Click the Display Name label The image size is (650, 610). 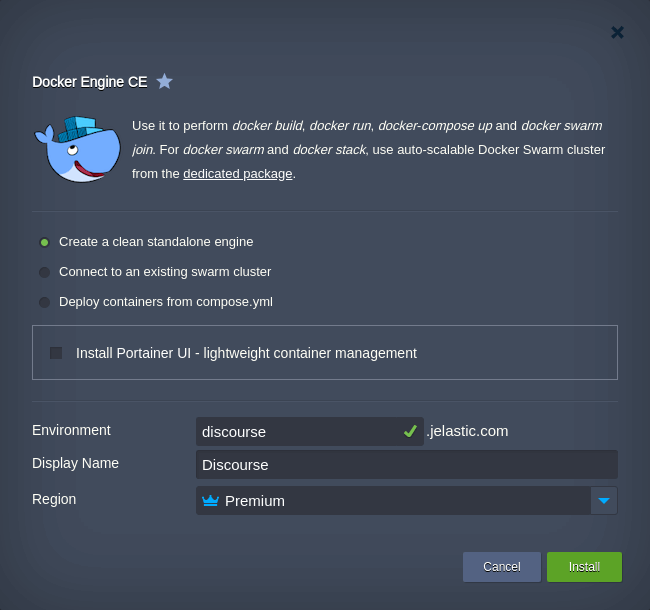point(75,463)
